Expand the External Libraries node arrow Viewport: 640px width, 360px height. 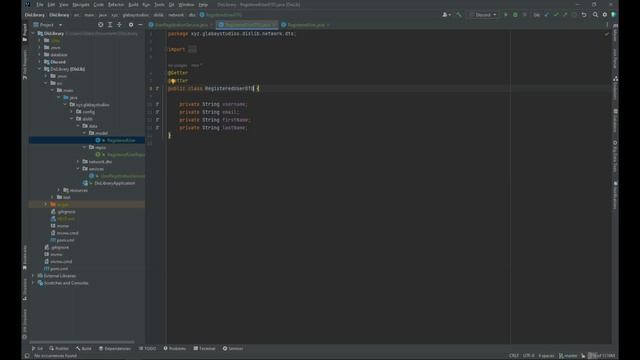pyautogui.click(x=33, y=276)
